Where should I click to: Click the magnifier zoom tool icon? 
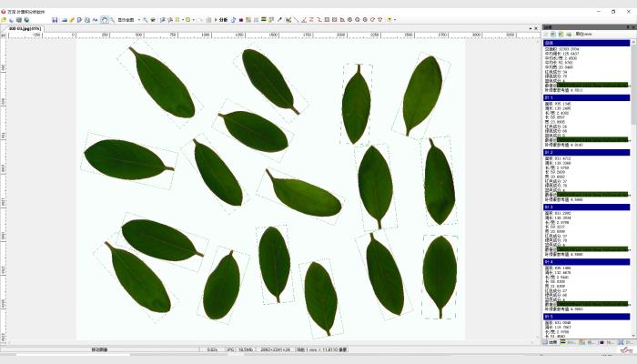click(x=112, y=19)
